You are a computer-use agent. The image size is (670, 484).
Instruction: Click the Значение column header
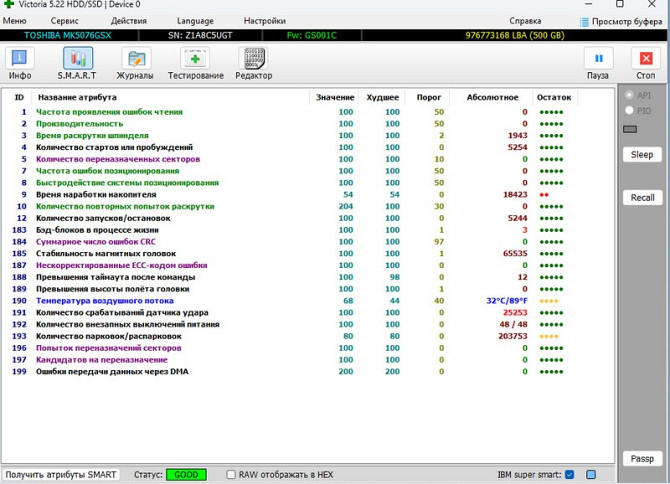pyautogui.click(x=335, y=97)
